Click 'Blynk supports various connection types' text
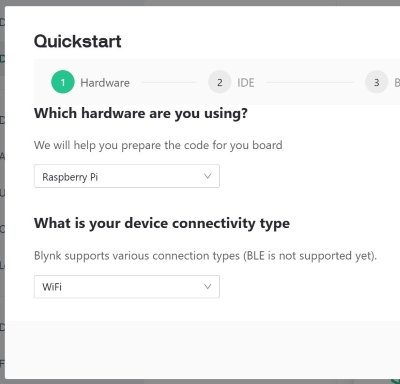 [205, 256]
